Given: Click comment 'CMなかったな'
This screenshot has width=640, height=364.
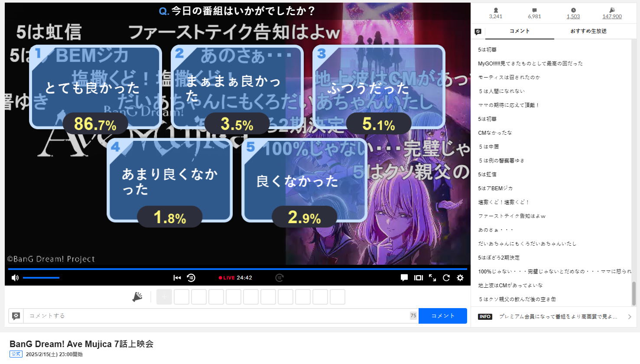Looking at the screenshot, I should [494, 133].
